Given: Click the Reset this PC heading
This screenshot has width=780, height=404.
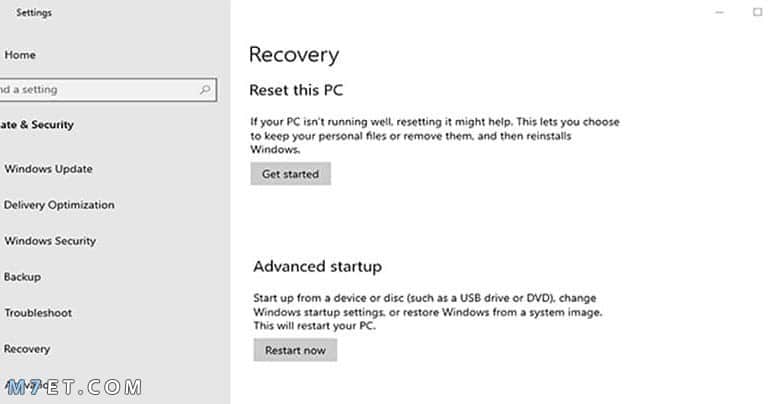Looking at the screenshot, I should (296, 90).
